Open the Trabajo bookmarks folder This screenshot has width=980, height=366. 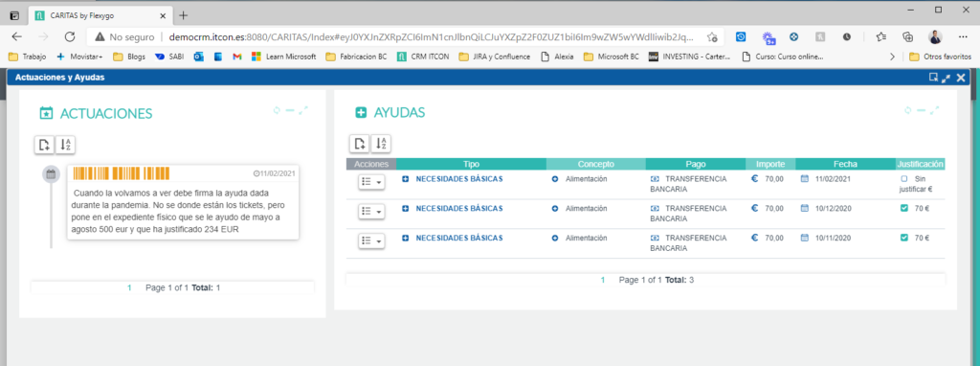pos(28,57)
